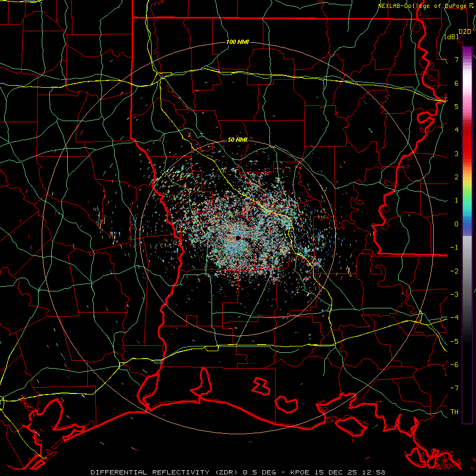Click the "DIFFERENTIAL REFLECTIVITY (ZDR)" caption text
476x476 pixels.
click(165, 472)
